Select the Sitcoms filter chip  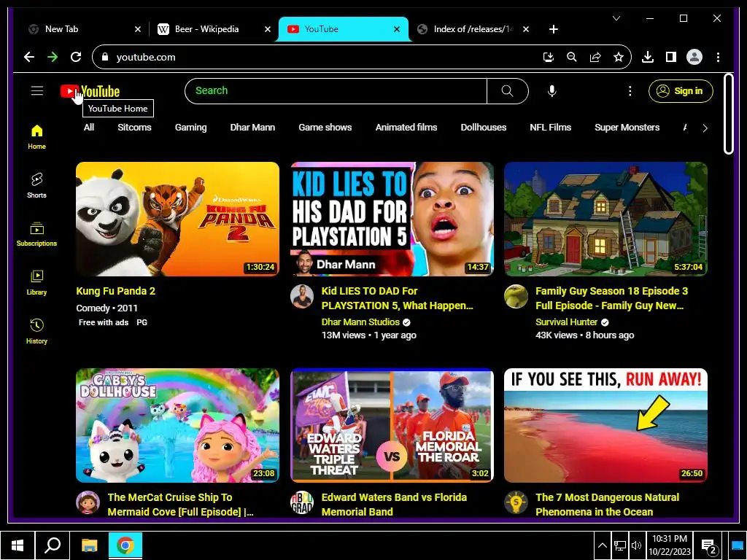click(134, 127)
